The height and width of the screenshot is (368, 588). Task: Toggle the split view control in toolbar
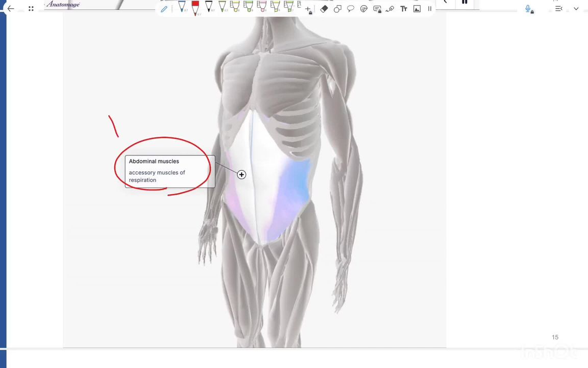(430, 9)
